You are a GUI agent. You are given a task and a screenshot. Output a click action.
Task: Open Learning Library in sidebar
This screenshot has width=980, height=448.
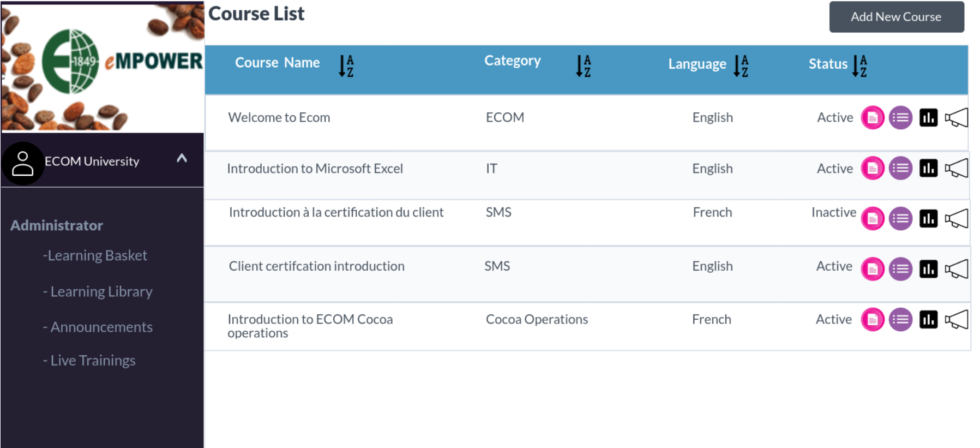(x=98, y=291)
